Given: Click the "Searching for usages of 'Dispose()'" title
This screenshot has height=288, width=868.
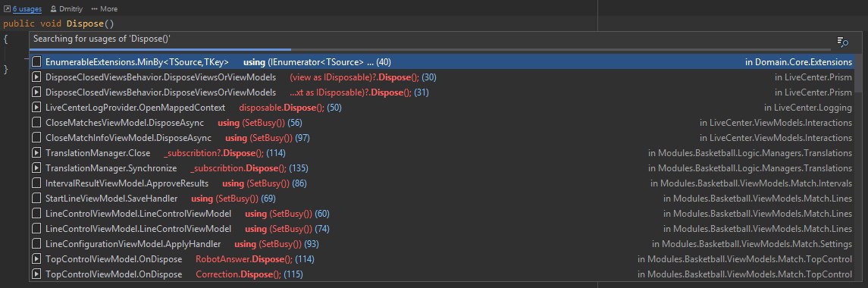Looking at the screenshot, I should [x=102, y=39].
